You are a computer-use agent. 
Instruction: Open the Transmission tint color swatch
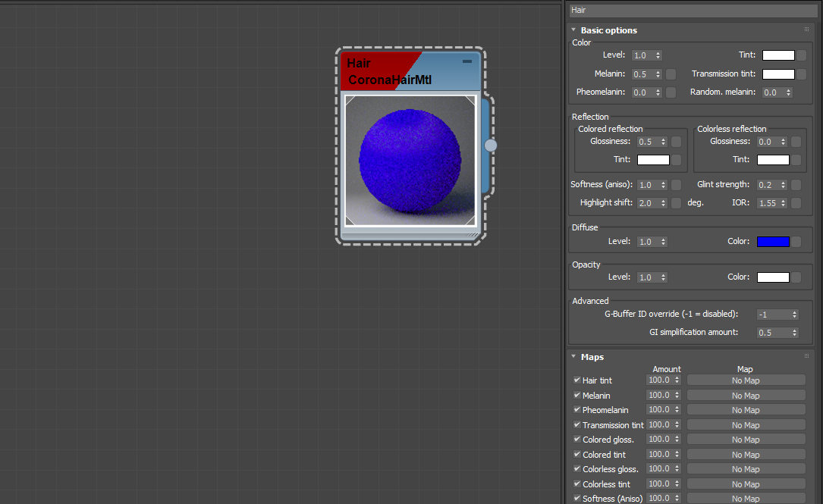778,74
